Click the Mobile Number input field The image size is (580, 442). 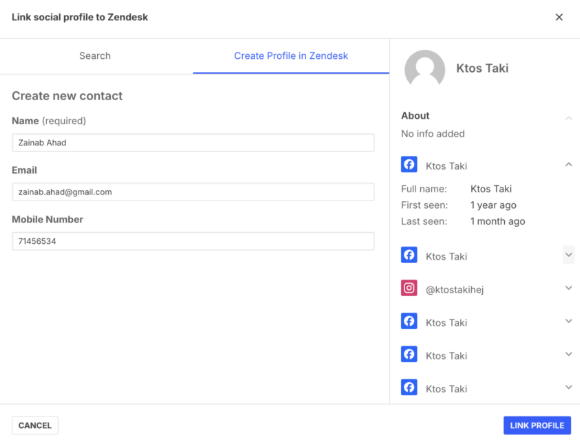coord(193,241)
